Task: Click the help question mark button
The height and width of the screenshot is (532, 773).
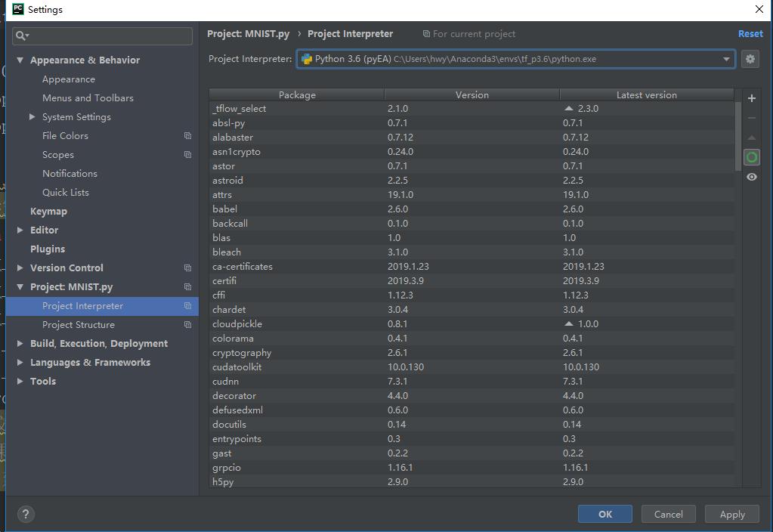Action: coord(26,515)
